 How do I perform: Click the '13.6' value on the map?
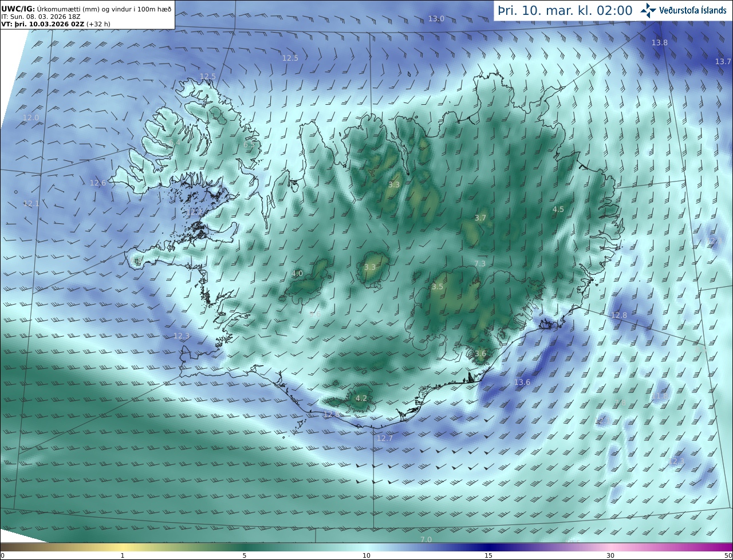pos(522,382)
